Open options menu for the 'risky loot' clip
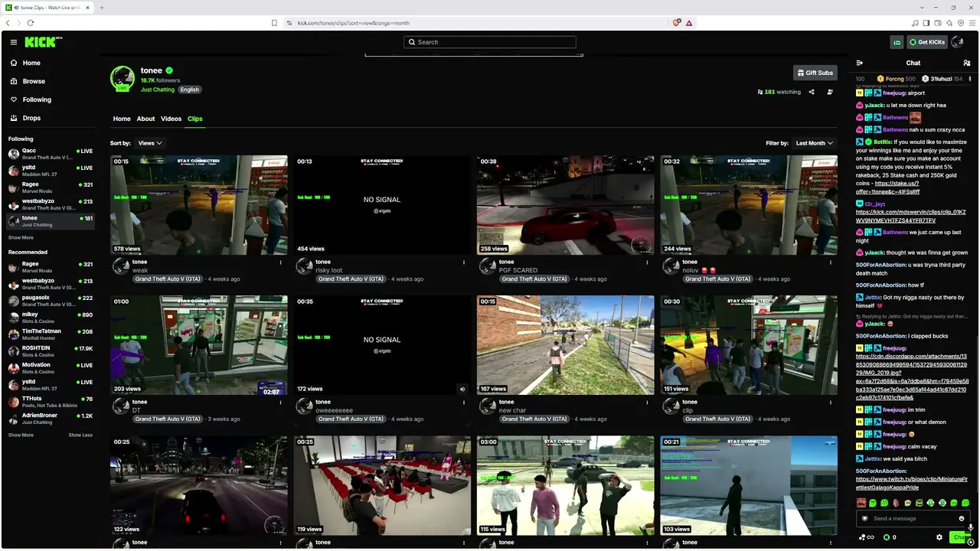Image resolution: width=980 pixels, height=551 pixels. (464, 262)
